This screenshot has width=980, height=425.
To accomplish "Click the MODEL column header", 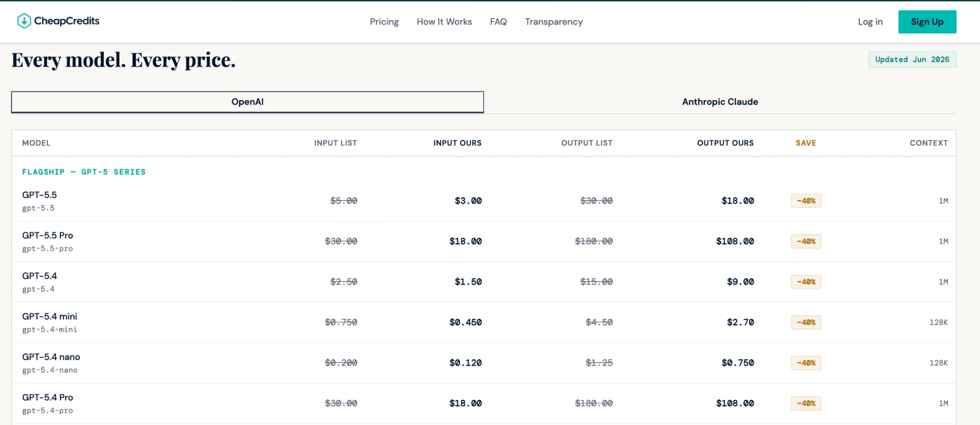I will click(x=36, y=143).
